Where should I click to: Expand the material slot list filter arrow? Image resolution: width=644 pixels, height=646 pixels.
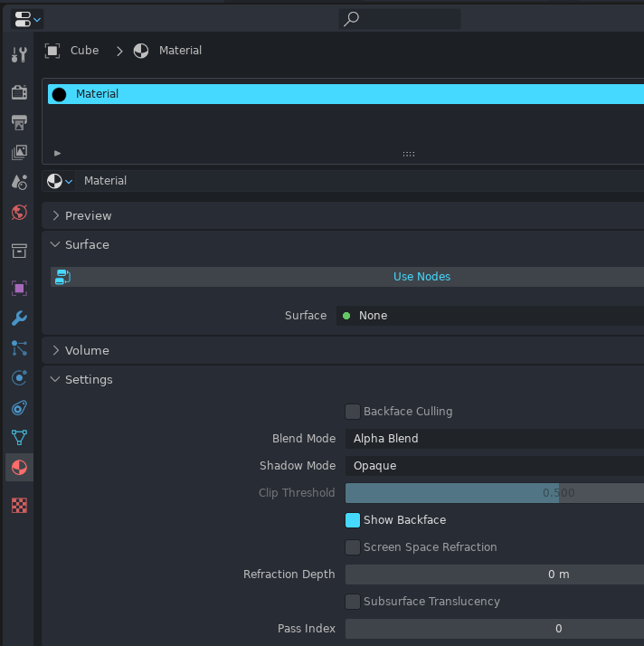pyautogui.click(x=58, y=153)
